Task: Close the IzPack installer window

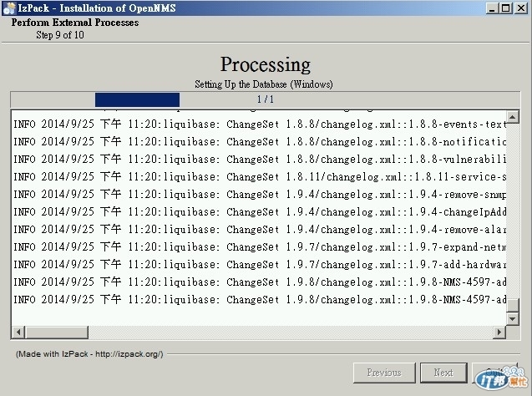Action: click(x=521, y=8)
